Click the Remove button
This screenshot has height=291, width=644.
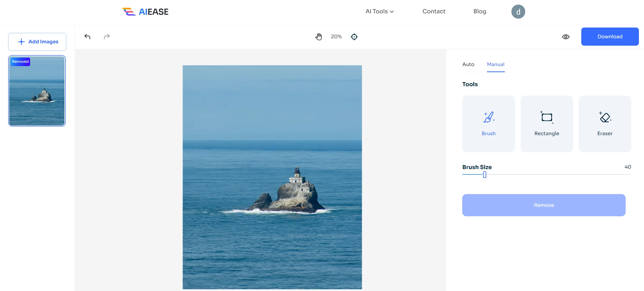coord(544,205)
